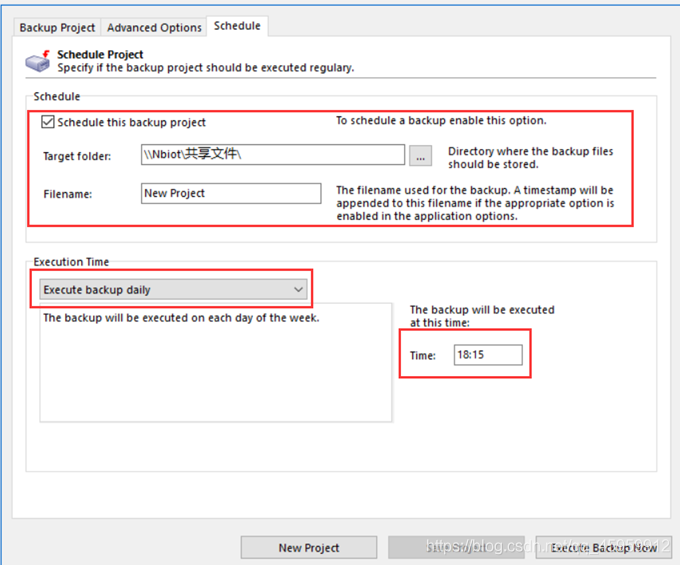Browse for target folder with ellipsis button

pyautogui.click(x=420, y=156)
